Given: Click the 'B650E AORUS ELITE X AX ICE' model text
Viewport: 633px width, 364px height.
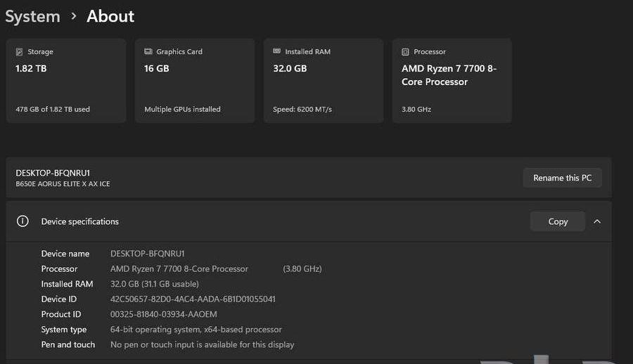Looking at the screenshot, I should click(63, 184).
